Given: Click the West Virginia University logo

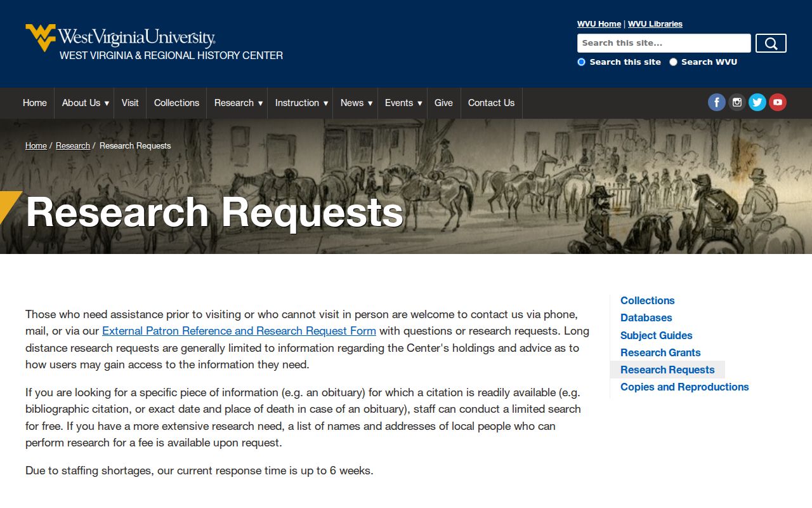Looking at the screenshot, I should point(121,37).
